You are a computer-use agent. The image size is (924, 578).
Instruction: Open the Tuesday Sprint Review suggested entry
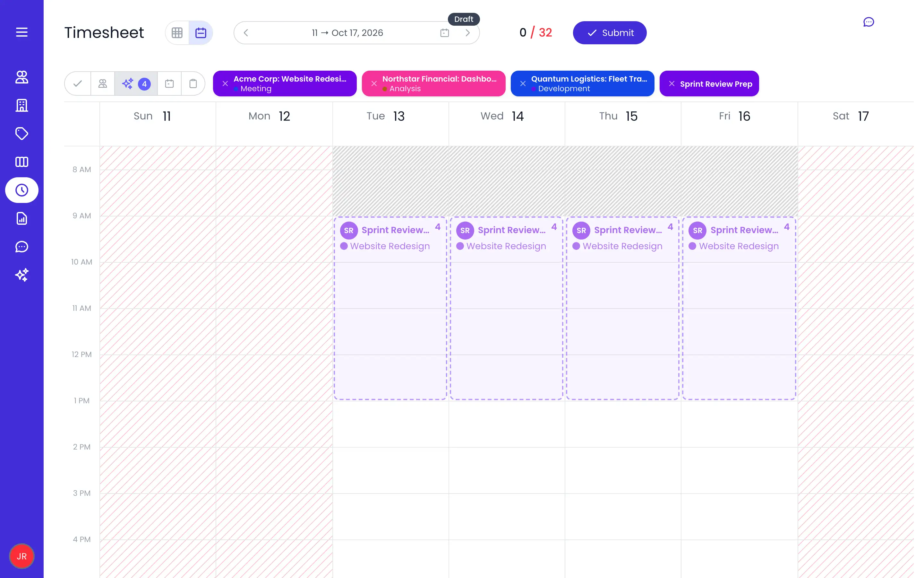click(390, 308)
